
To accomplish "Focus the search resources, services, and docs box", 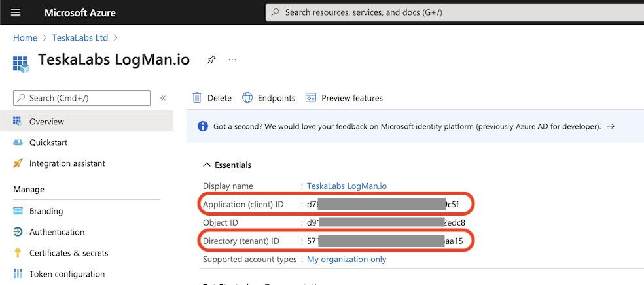I will pyautogui.click(x=455, y=12).
